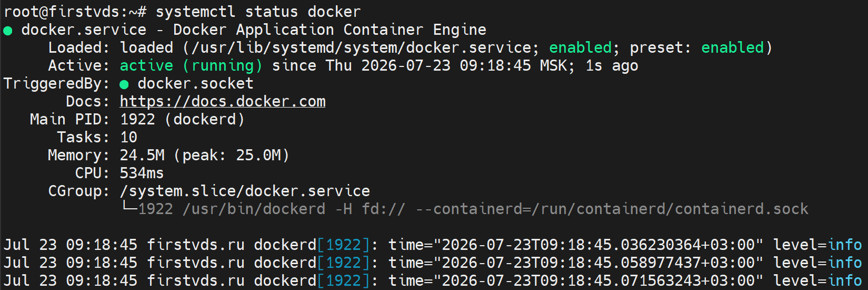This screenshot has height=290, width=868.
Task: Click the green dot before docker.service
Action: 8,31
